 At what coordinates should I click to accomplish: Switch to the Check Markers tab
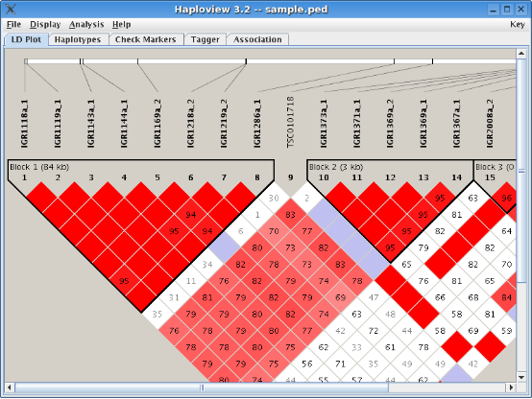click(146, 39)
